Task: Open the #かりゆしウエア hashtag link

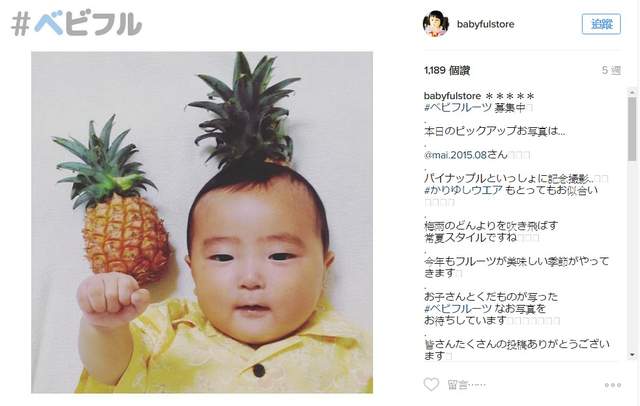Action: 463,190
